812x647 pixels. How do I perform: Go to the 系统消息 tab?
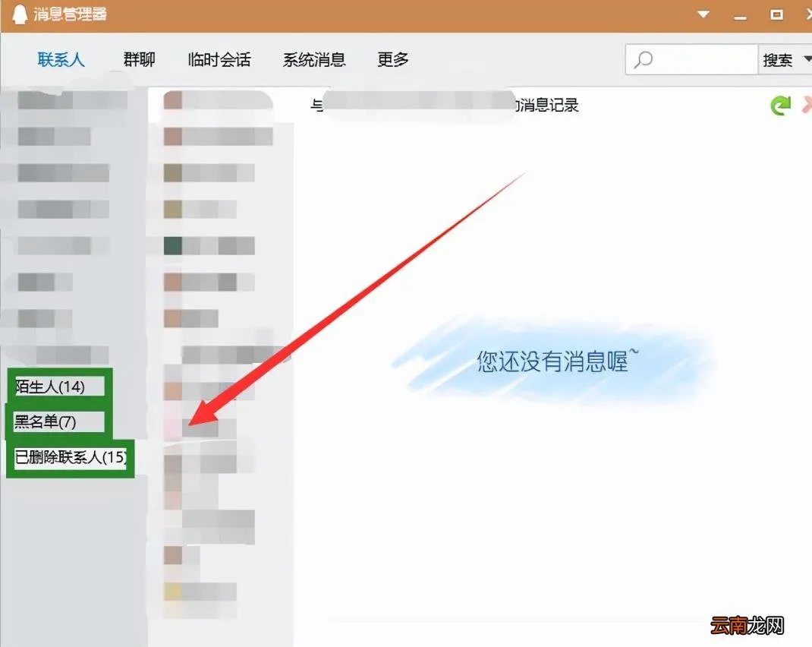tap(314, 59)
